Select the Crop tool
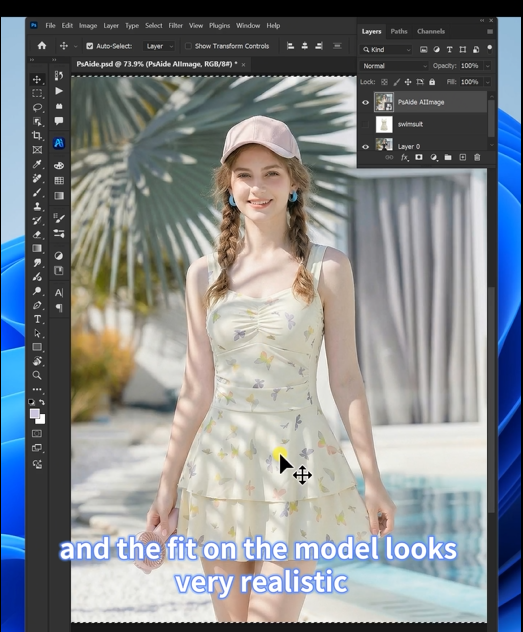This screenshot has width=523, height=632. coord(37,135)
